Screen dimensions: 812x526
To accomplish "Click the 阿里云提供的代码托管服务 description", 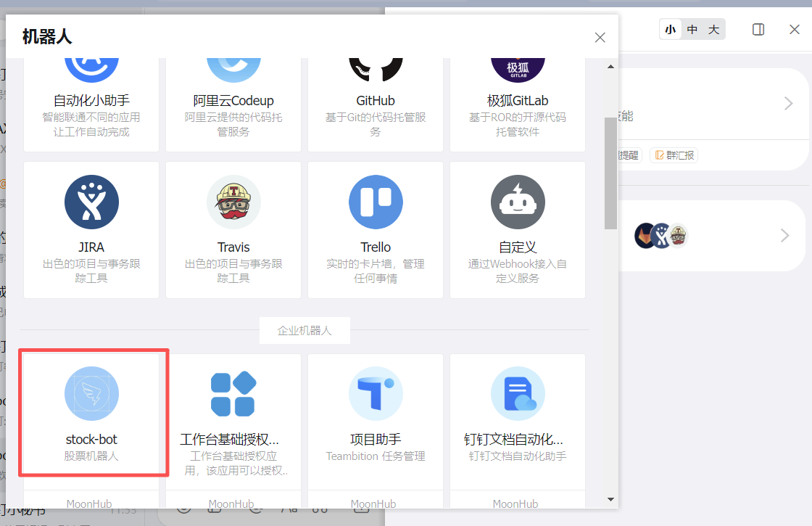I will (233, 124).
